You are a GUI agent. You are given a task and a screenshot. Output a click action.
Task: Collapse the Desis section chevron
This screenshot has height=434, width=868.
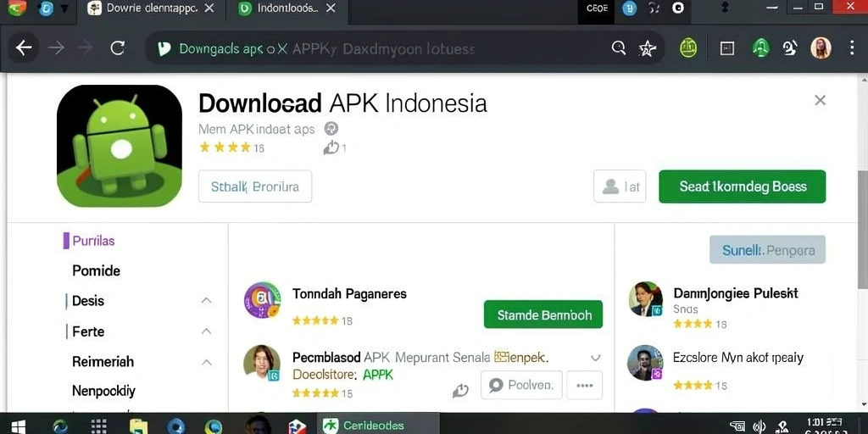click(x=206, y=301)
